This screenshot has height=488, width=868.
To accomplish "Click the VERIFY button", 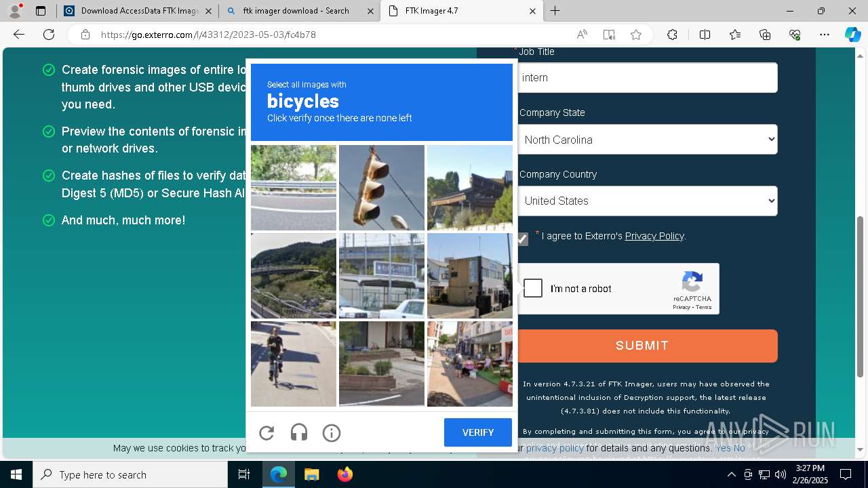I will 478,432.
